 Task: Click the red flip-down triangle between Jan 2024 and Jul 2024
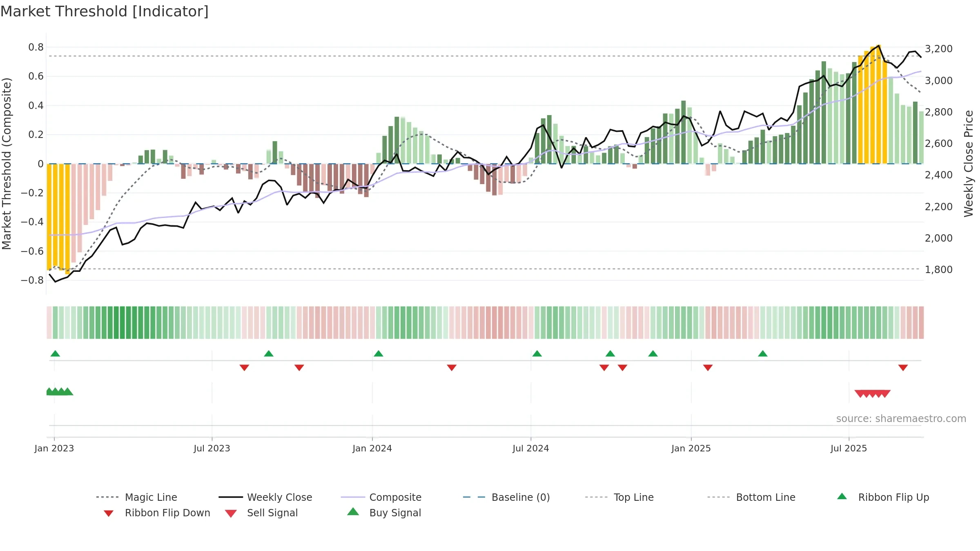pos(452,368)
